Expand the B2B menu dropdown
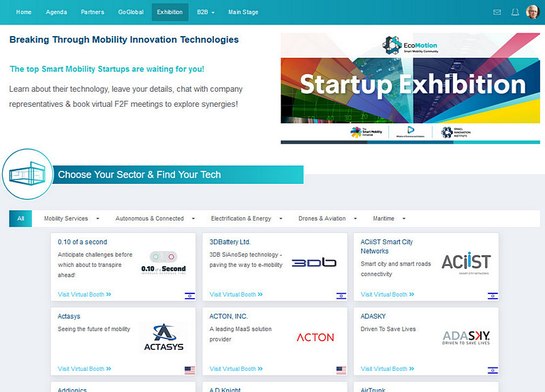This screenshot has height=392, width=545. 206,12
